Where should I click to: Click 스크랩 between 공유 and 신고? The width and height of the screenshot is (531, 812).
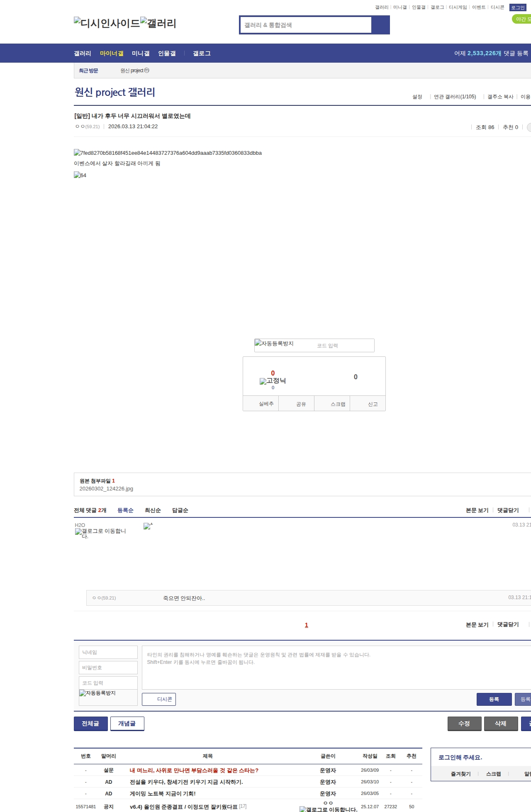[332, 404]
